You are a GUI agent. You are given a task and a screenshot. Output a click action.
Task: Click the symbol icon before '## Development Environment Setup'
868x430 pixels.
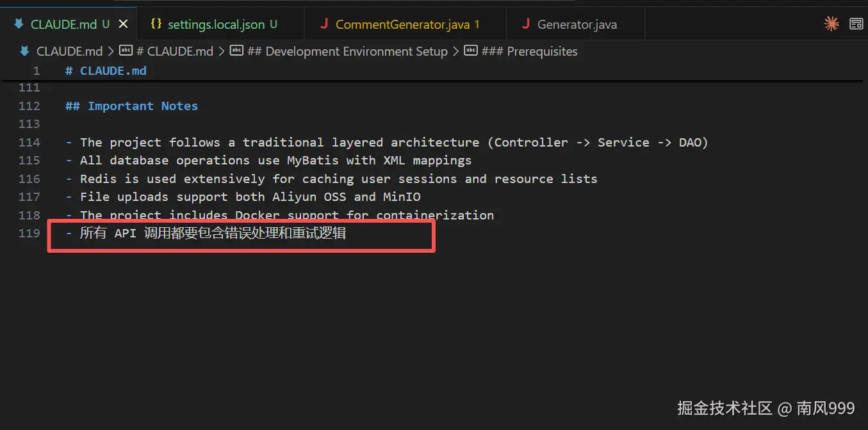236,51
